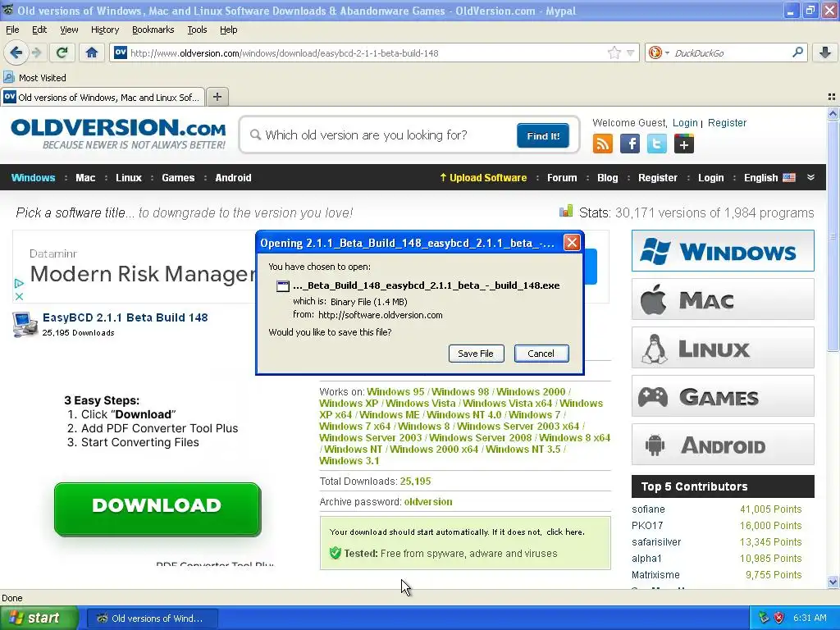
Task: Open the View menu
Action: (x=69, y=30)
